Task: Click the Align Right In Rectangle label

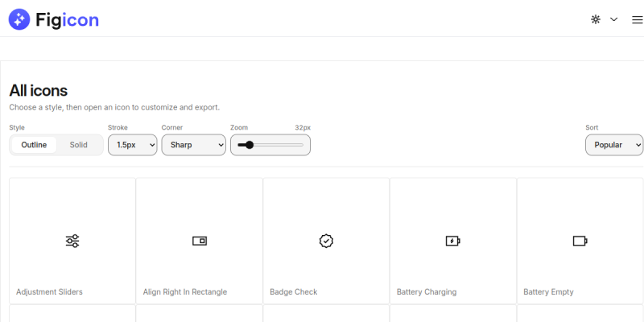Action: (185, 292)
